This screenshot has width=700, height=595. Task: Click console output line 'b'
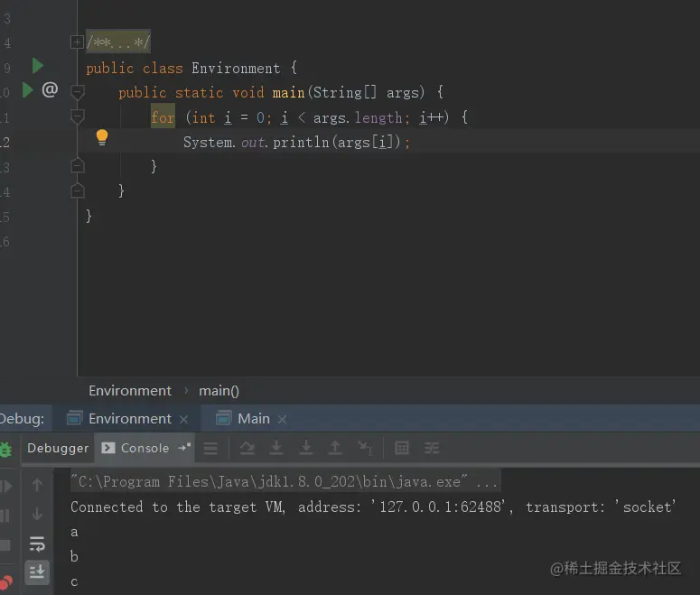(x=74, y=556)
